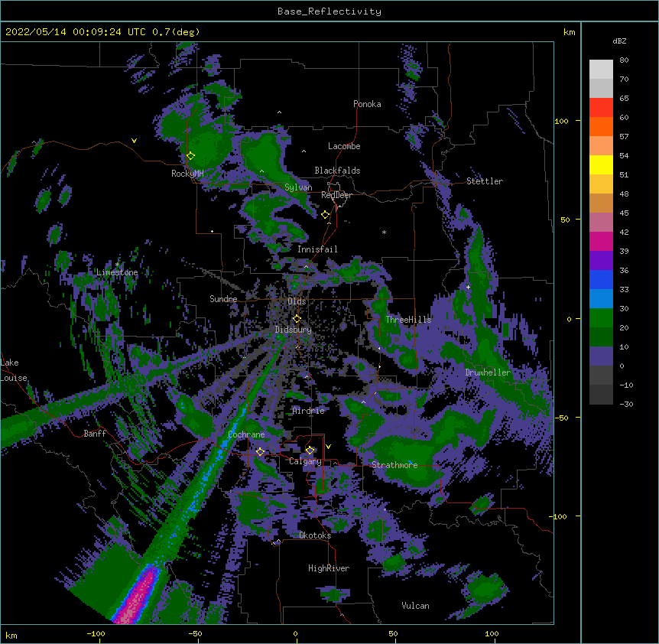
Task: Click the Lake Louise label
Action: click(x=14, y=370)
